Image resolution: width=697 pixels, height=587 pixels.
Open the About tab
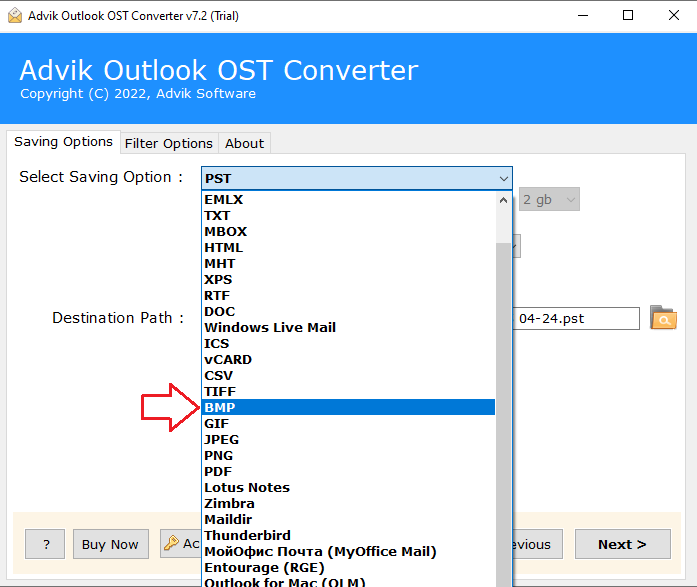click(x=244, y=143)
